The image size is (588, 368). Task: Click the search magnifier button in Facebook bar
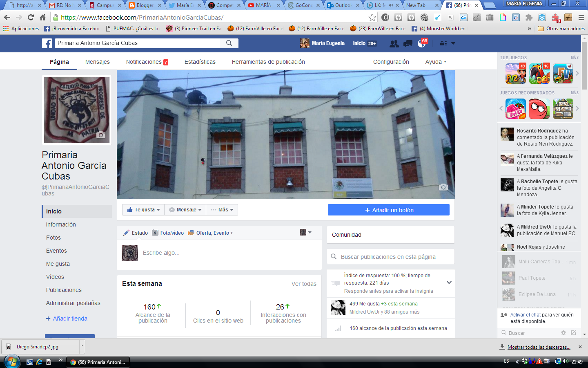click(x=229, y=43)
